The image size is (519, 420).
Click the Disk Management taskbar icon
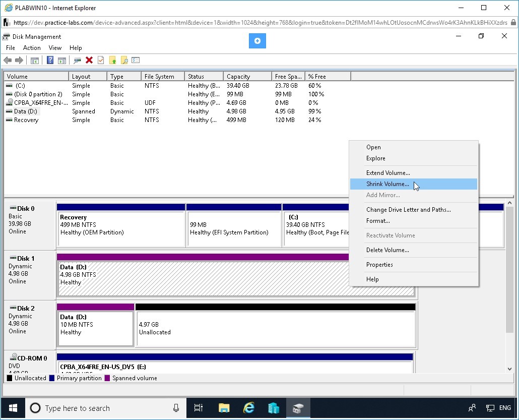coord(298,408)
